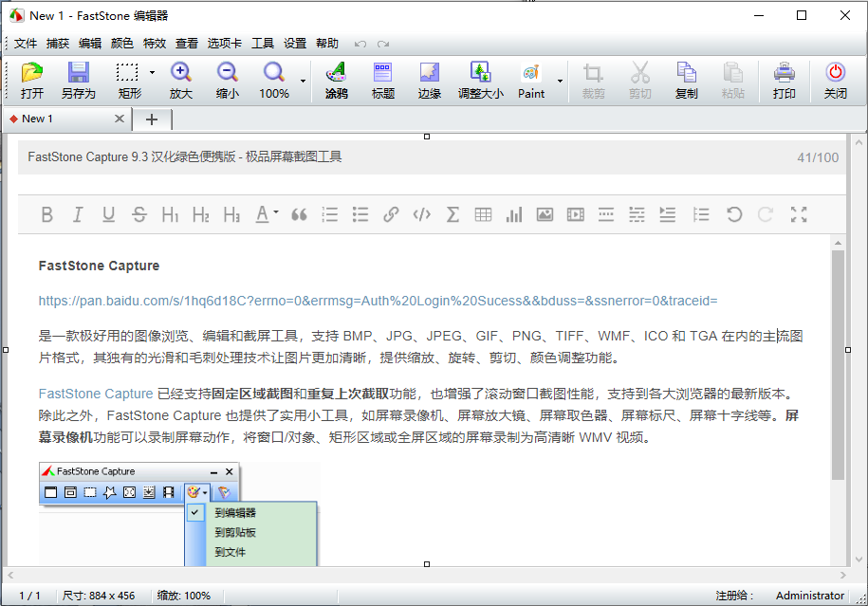Image resolution: width=868 pixels, height=606 pixels.
Task: Click the redo arrow beside 帮助 menu
Action: click(x=383, y=44)
